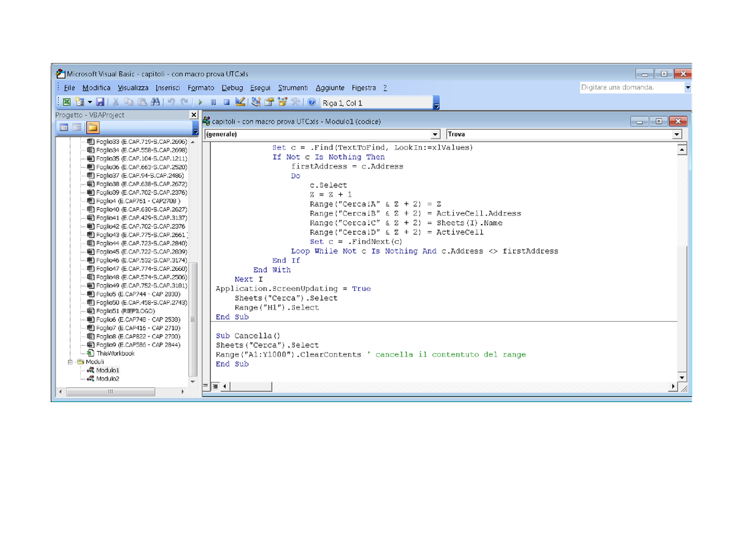Open the Insert UserForm dropdown arrow
Image resolution: width=756 pixels, height=535 pixels.
(90, 102)
